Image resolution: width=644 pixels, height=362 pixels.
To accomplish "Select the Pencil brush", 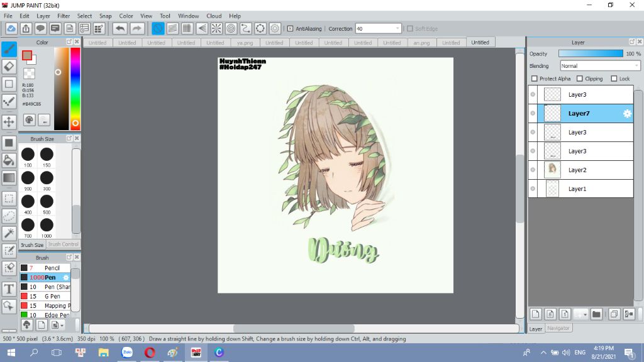I will (x=45, y=268).
